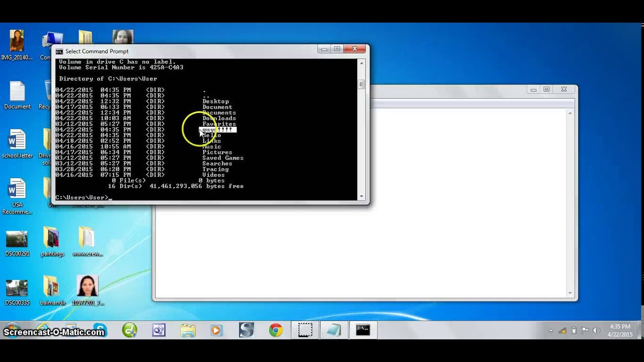Check the battery tray icon
Viewport: 644px width, 362px height.
pos(574,330)
